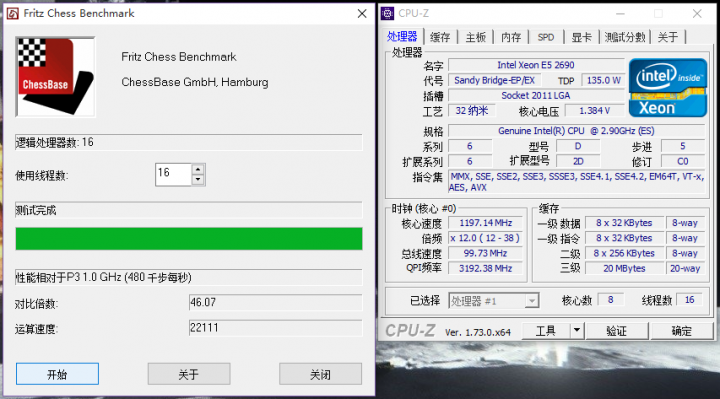Open the 测试分数 tab
The height and width of the screenshot is (399, 720).
(625, 37)
